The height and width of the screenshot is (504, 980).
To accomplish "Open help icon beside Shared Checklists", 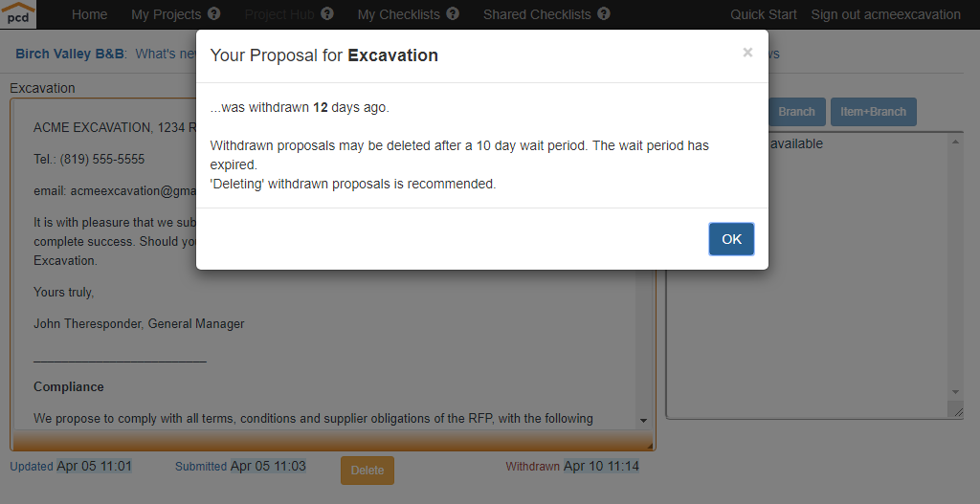I will (604, 13).
